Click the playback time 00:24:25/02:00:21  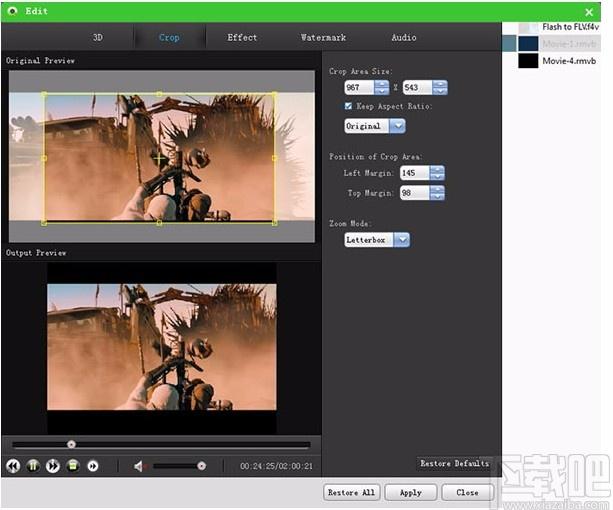[276, 466]
